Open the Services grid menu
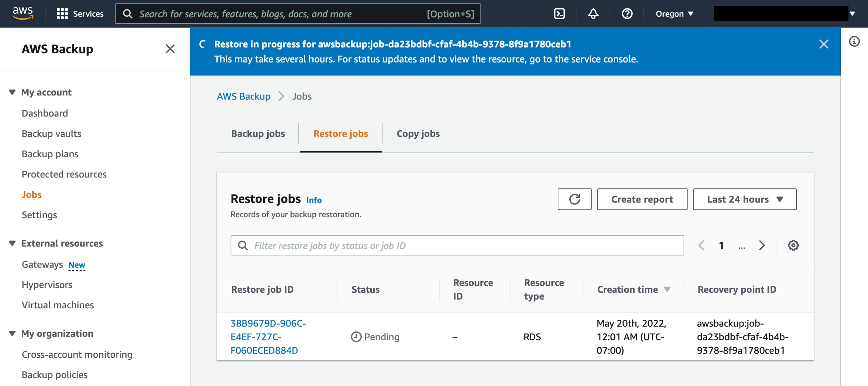Image resolution: width=868 pixels, height=386 pixels. 80,14
